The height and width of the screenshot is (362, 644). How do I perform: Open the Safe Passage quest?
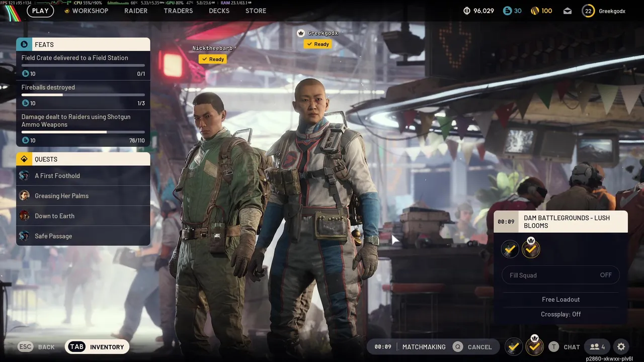click(x=83, y=236)
